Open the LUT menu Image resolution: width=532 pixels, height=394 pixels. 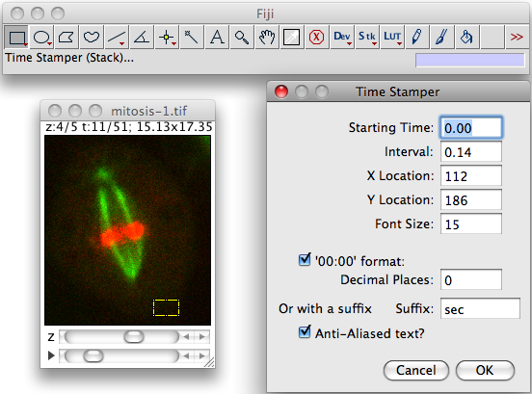coord(392,37)
